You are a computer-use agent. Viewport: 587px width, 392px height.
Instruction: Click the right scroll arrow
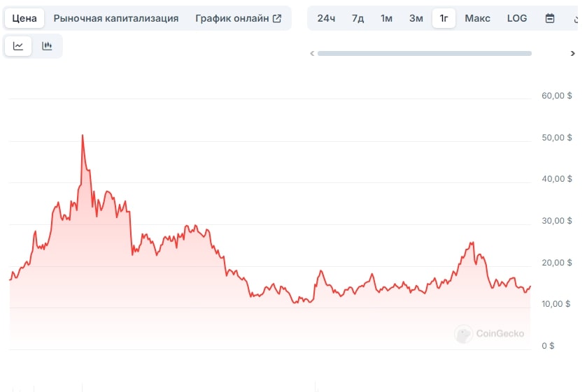572,53
